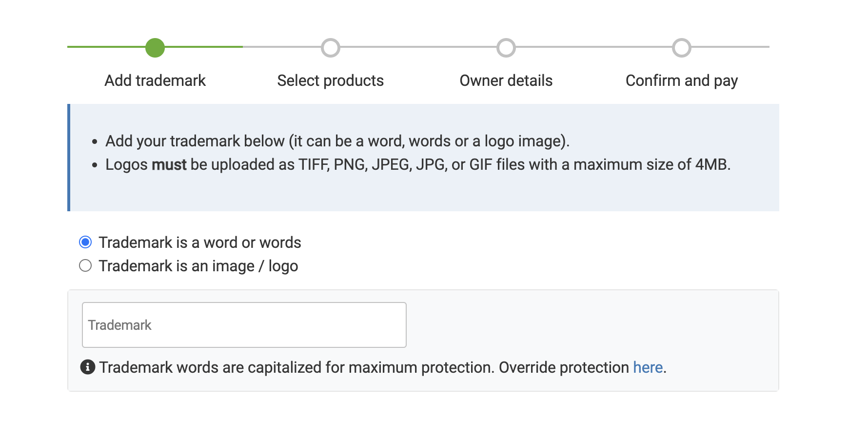Screen dimensions: 868x443
Task: Click the green completed progress bar segment
Action: [107, 47]
